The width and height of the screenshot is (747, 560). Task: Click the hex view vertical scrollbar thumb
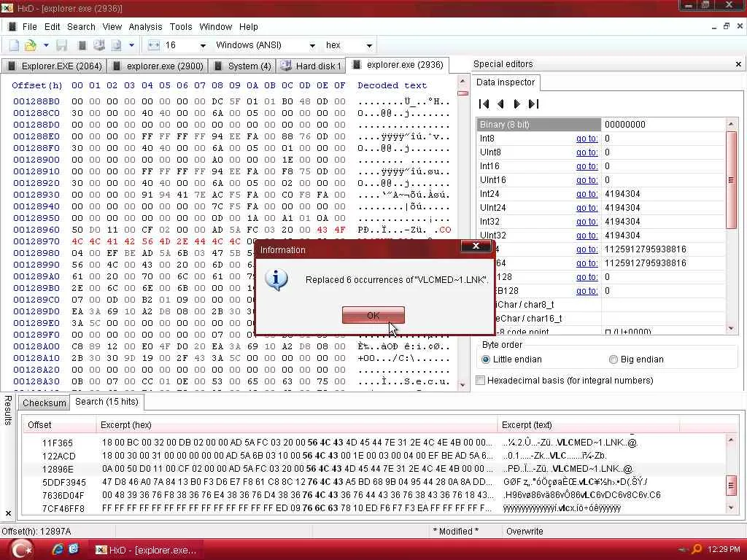pos(462,93)
